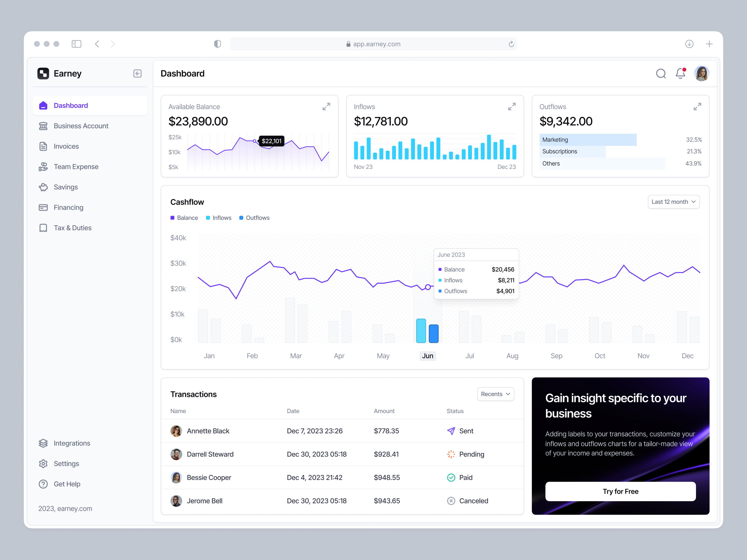Screen dimensions: 747x560
Task: Click the Marketing outflow progress bar
Action: pos(588,139)
